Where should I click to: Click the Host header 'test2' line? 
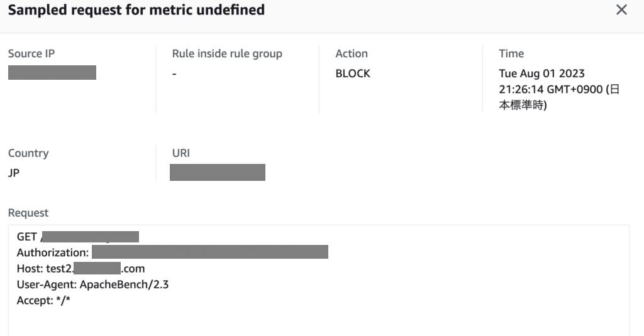tap(80, 269)
